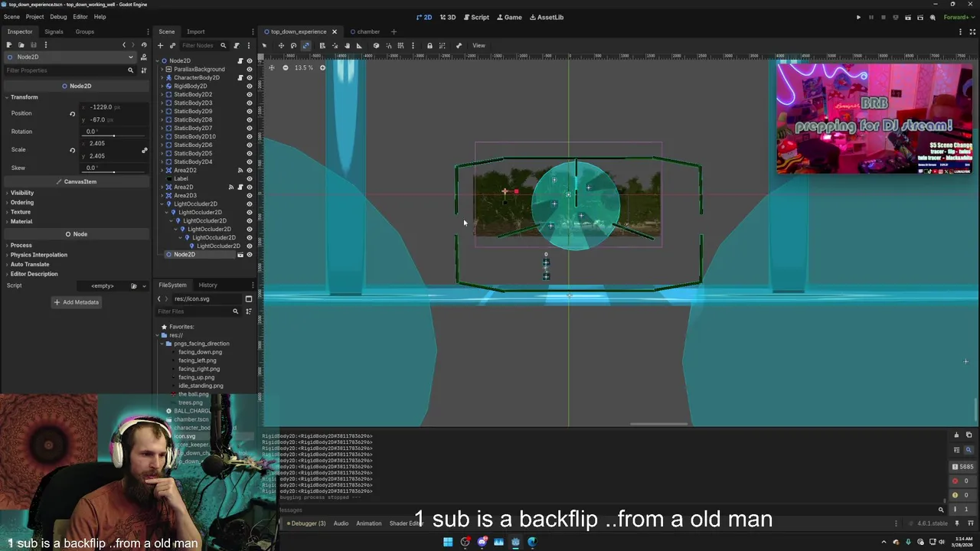980x551 pixels.
Task: Edit the Position x value field
Action: 113,107
